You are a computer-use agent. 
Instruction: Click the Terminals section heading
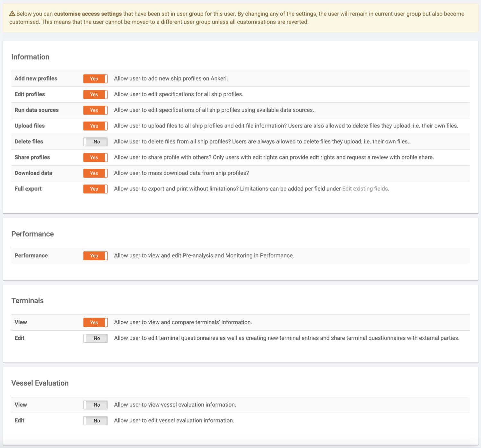[x=28, y=301]
